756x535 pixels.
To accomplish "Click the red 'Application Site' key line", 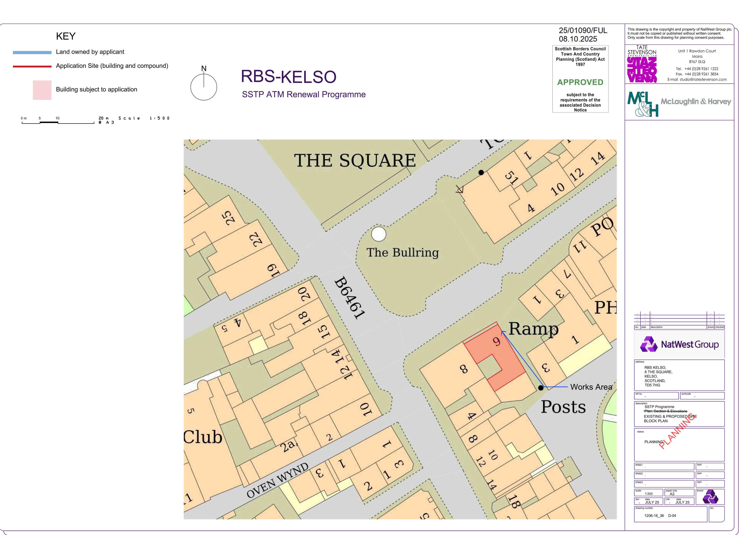I will point(32,66).
